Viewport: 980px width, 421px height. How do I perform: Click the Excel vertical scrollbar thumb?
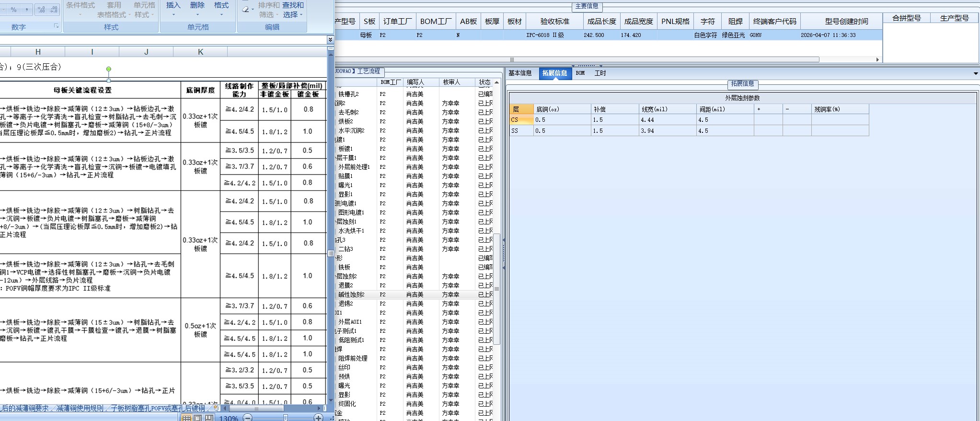click(x=331, y=253)
